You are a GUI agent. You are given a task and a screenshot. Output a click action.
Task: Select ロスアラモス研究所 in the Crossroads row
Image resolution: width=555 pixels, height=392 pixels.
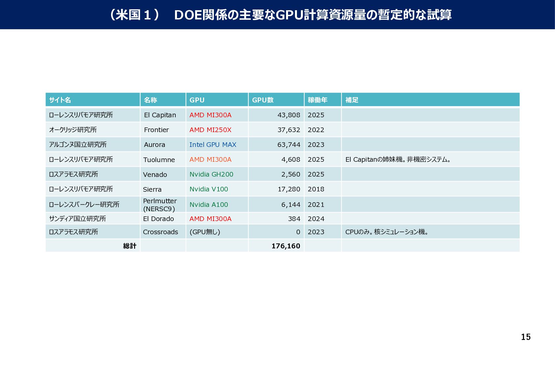point(73,232)
